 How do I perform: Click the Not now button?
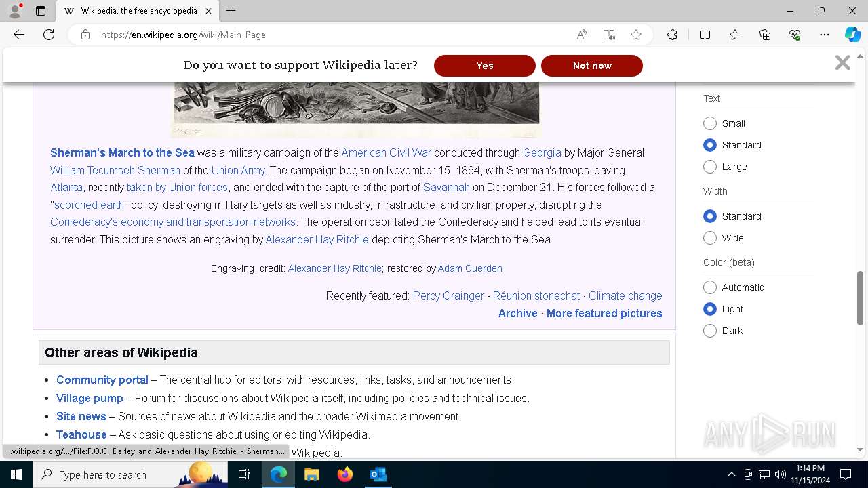click(x=592, y=66)
